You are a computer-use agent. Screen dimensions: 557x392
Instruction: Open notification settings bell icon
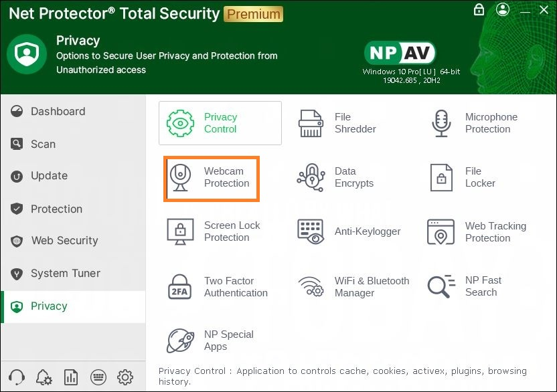(x=44, y=377)
